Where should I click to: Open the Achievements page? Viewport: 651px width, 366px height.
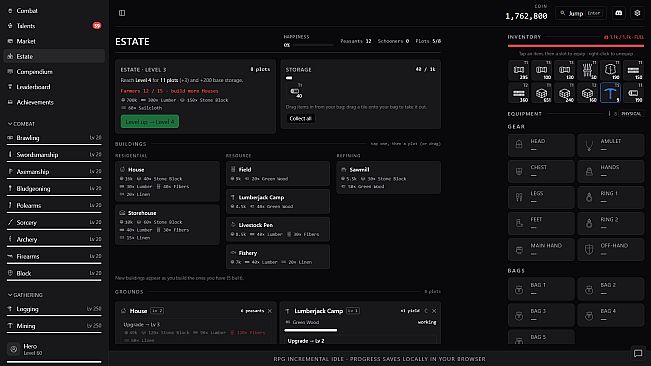click(x=54, y=102)
